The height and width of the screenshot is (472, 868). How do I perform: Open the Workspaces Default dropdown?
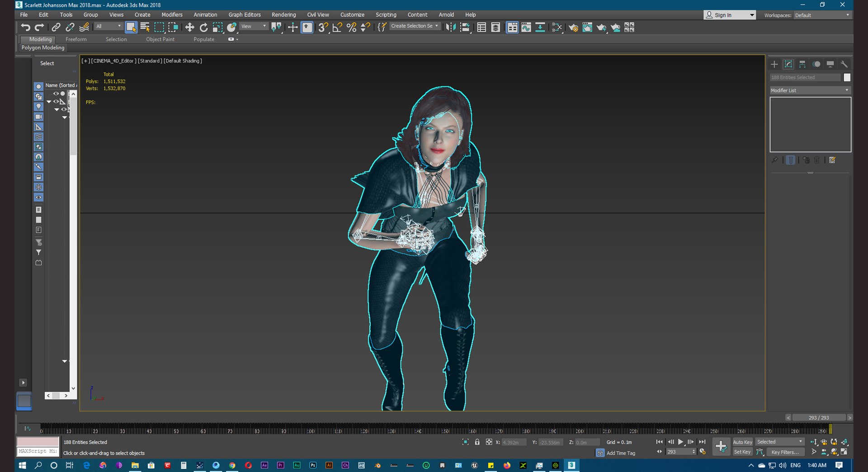(x=822, y=15)
